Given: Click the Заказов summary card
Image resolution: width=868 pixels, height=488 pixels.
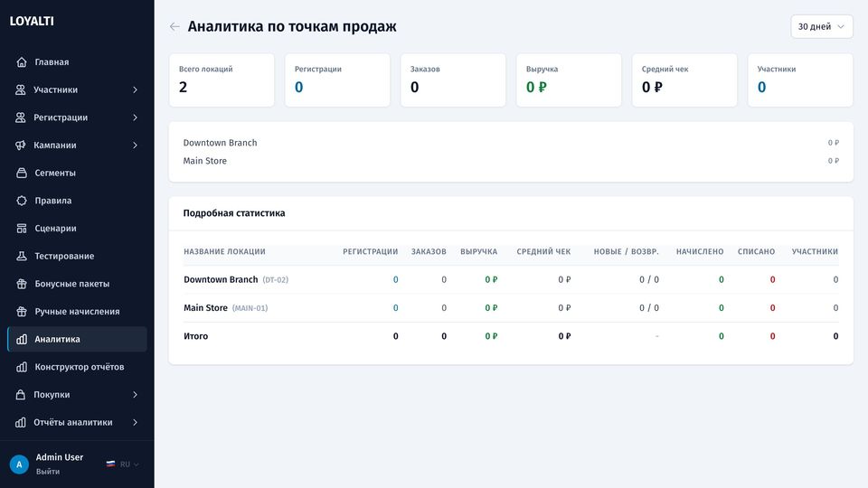Looking at the screenshot, I should [453, 80].
